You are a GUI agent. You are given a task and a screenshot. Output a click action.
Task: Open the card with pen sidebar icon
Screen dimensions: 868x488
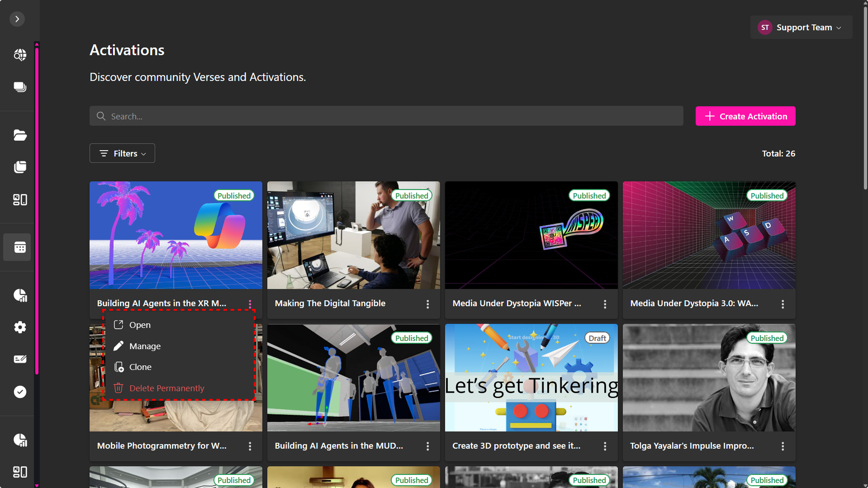(x=20, y=359)
